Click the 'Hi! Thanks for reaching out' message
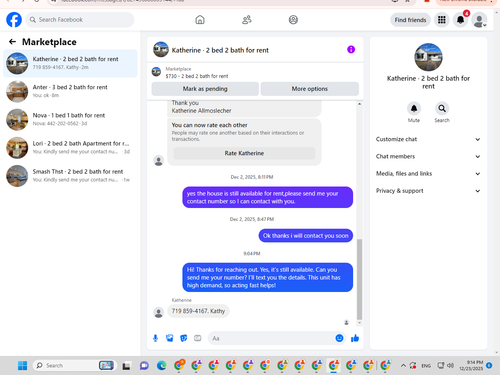 (x=267, y=277)
